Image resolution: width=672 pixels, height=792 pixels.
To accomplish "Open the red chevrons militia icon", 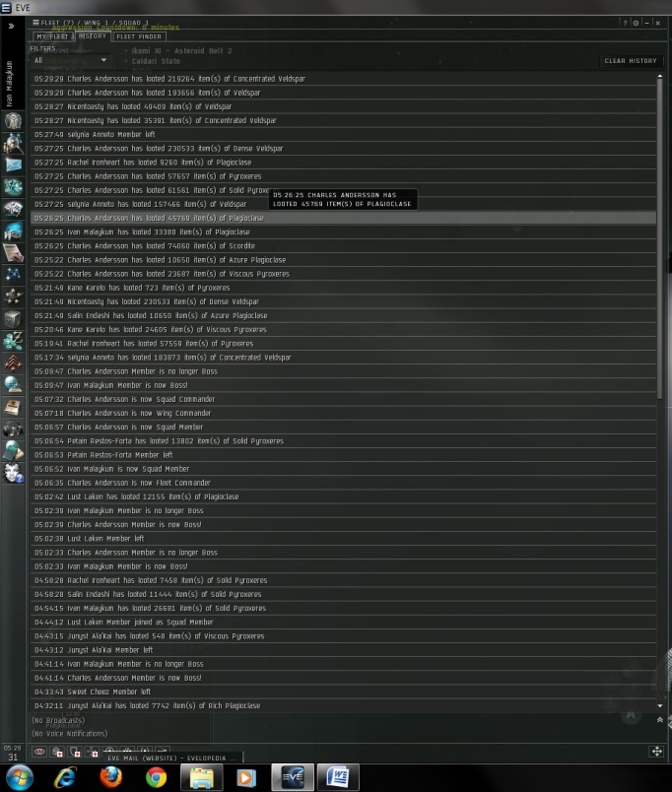I will click(13, 363).
